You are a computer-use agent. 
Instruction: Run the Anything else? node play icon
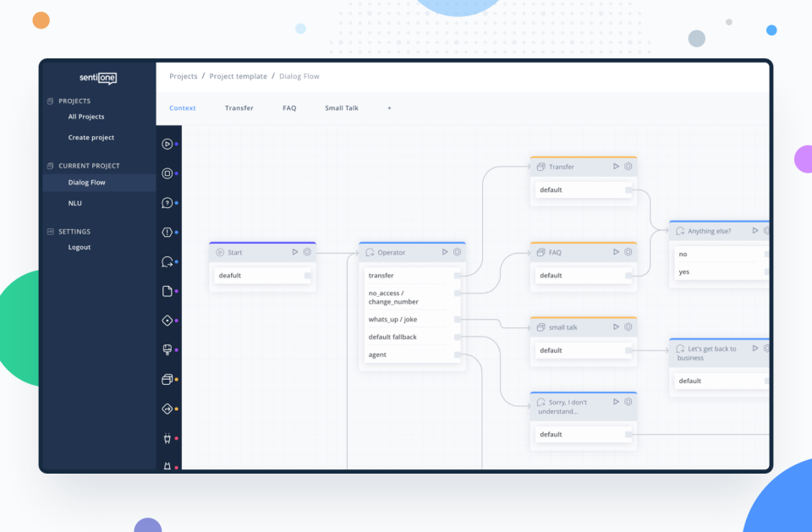coord(755,231)
